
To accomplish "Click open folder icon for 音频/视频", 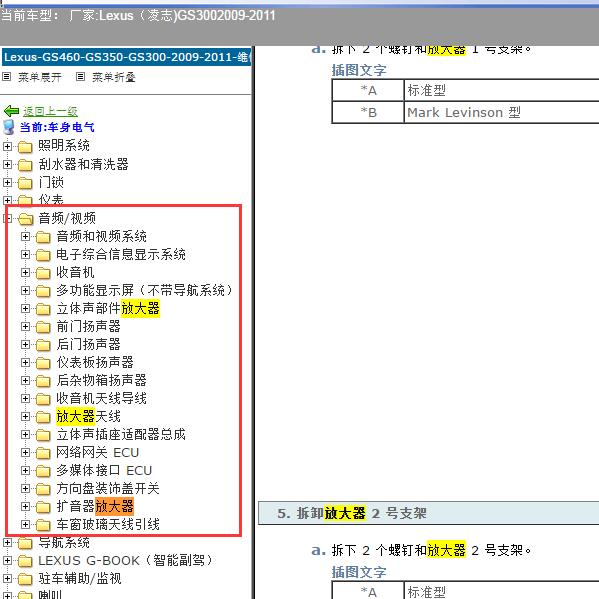I will (25, 219).
